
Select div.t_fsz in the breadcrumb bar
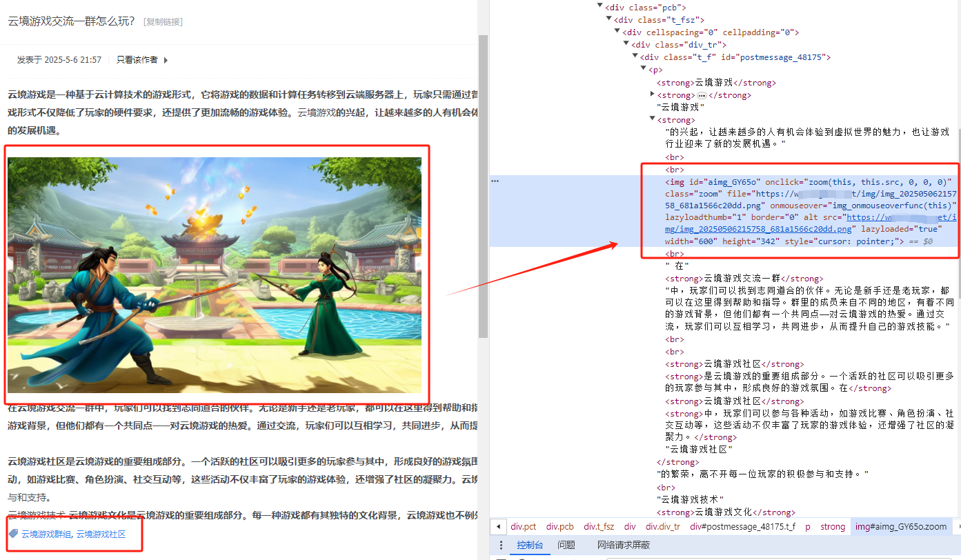599,526
